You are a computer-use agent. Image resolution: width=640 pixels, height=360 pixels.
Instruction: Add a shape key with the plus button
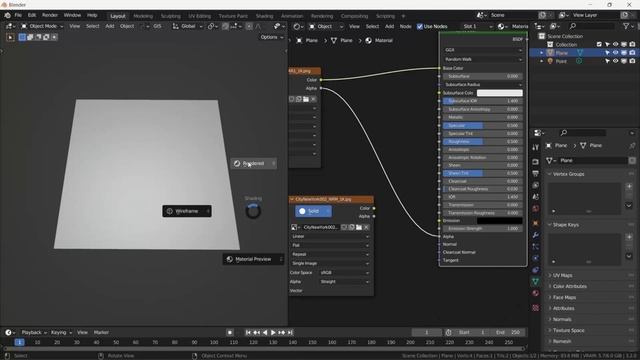[629, 237]
